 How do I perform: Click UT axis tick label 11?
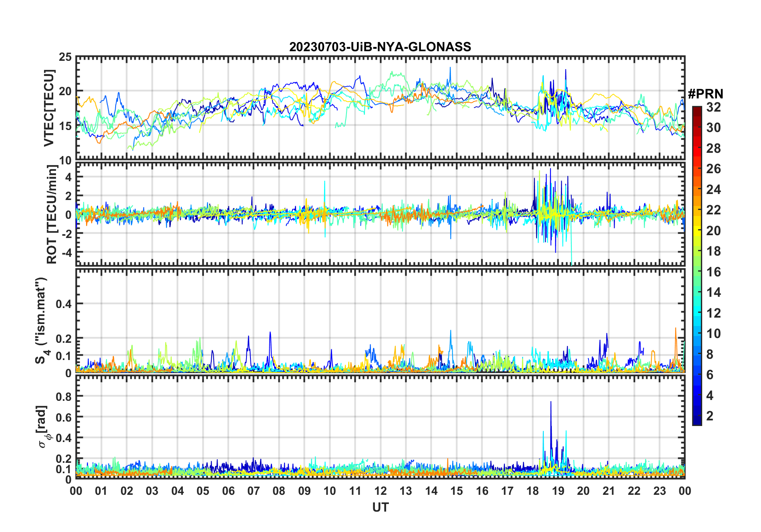[x=355, y=491]
